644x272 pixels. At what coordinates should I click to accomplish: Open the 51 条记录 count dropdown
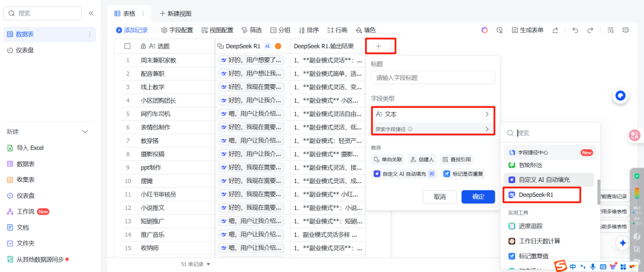(196, 264)
